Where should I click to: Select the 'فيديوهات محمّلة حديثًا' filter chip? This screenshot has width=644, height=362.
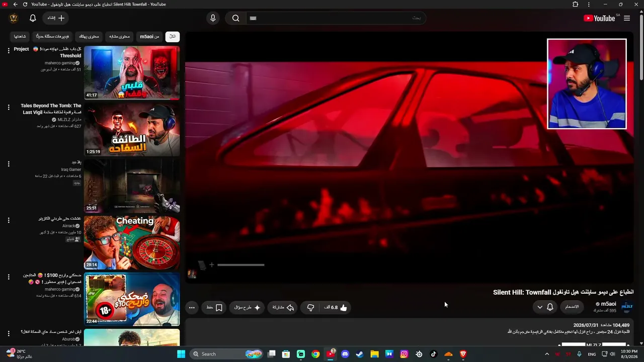[x=53, y=36]
